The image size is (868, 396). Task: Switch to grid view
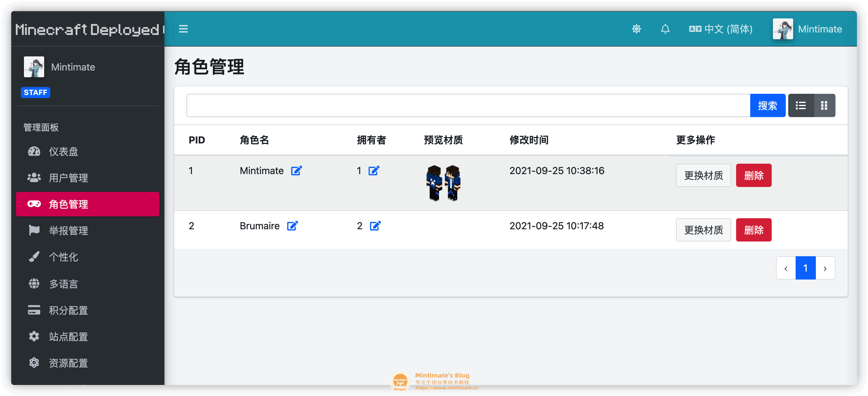[824, 105]
